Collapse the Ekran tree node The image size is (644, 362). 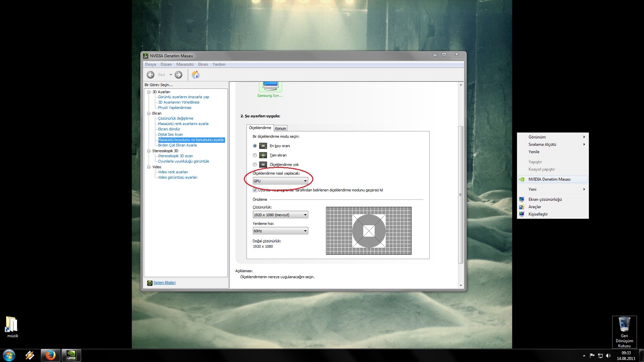point(149,113)
